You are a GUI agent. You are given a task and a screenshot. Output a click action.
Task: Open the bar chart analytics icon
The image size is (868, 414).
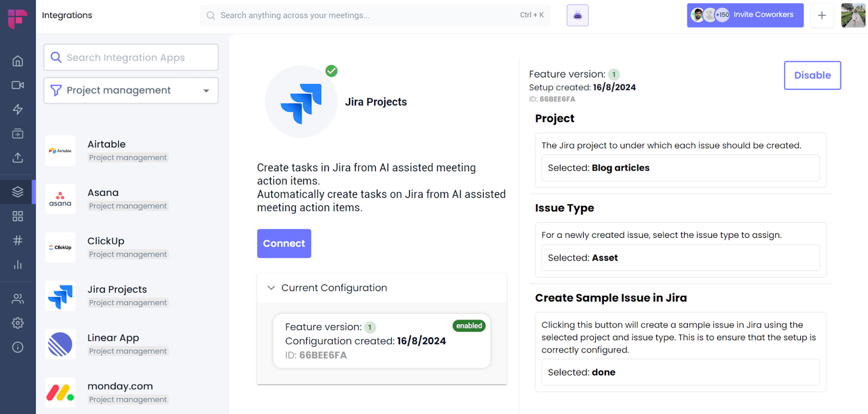point(18,264)
